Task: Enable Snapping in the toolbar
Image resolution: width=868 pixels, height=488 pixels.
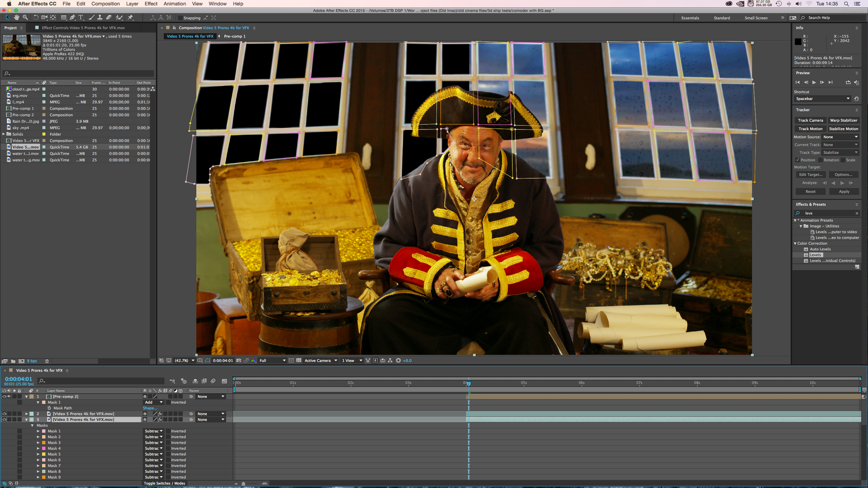Action: pos(180,18)
